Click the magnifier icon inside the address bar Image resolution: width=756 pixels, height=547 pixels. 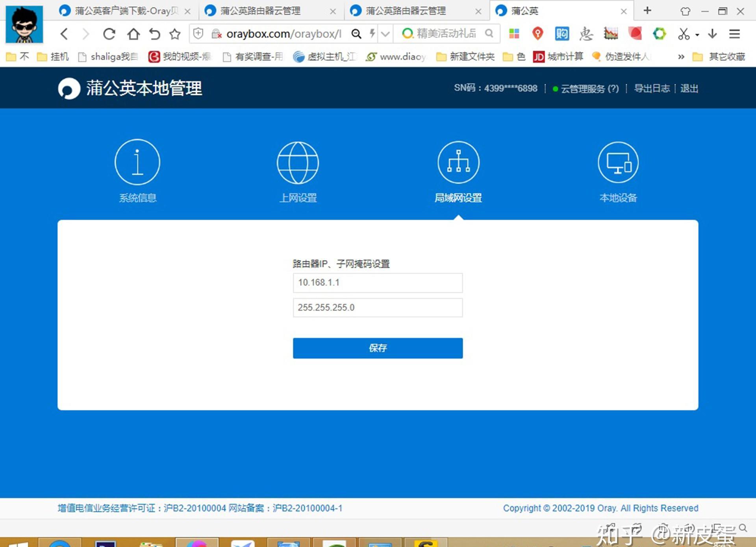click(x=356, y=34)
